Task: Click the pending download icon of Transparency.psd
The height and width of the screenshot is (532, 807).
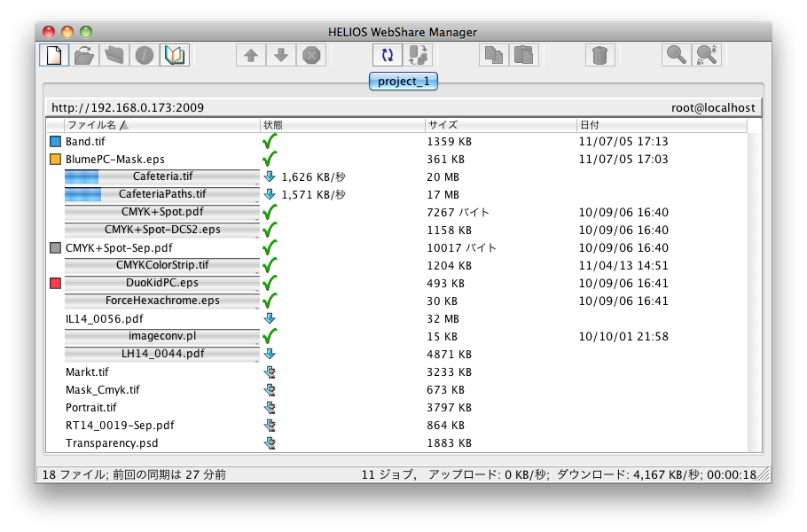Action: pos(270,443)
